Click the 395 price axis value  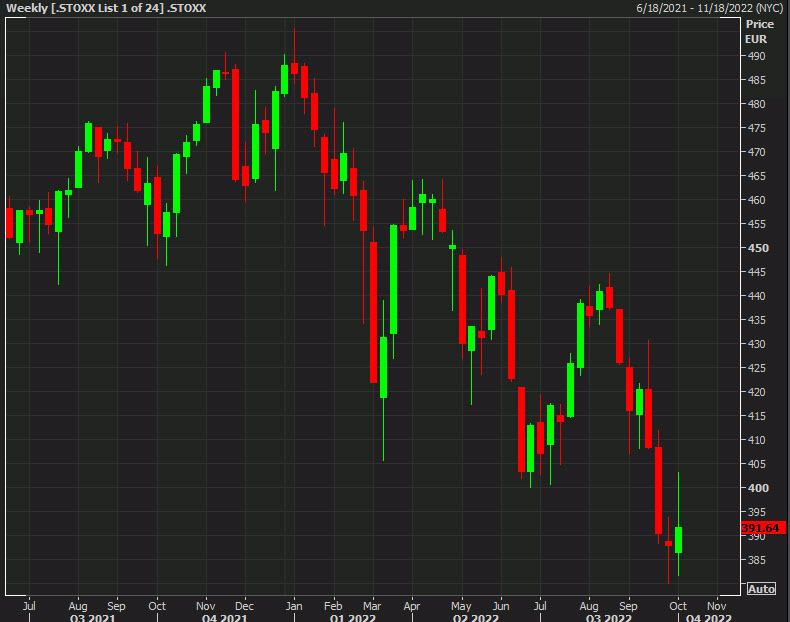(756, 512)
